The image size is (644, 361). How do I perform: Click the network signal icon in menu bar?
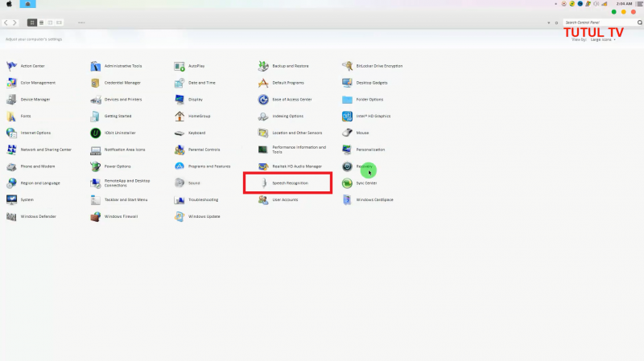point(605,4)
